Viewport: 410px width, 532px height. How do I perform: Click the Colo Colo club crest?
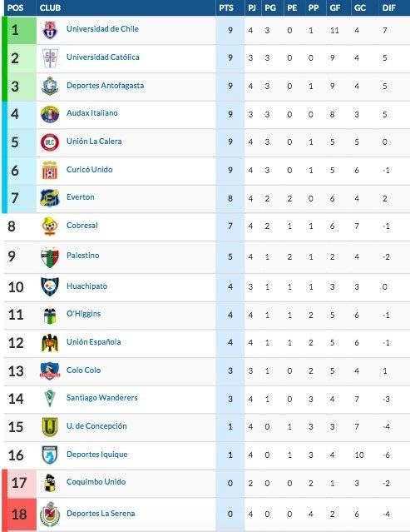click(50, 370)
